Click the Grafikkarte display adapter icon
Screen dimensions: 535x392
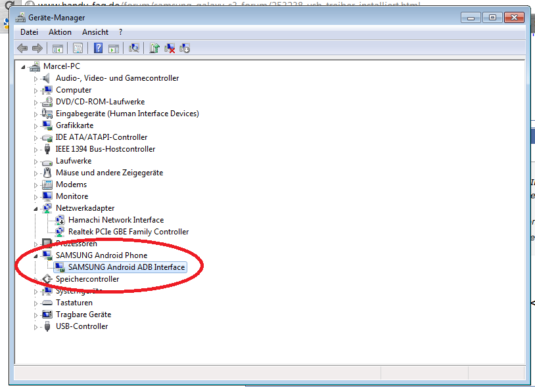(x=47, y=125)
